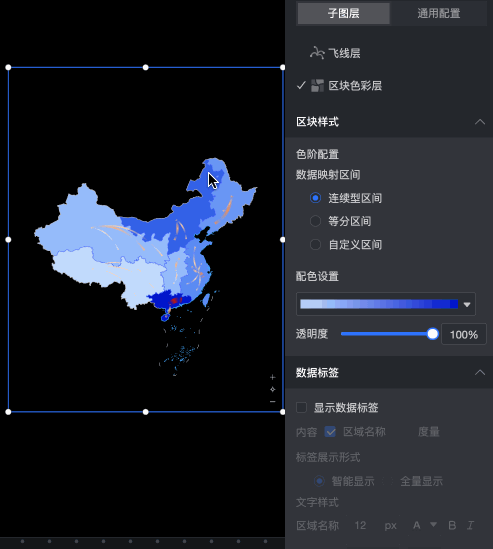
Task: Click the 100% transparency value field
Action: pos(464,334)
